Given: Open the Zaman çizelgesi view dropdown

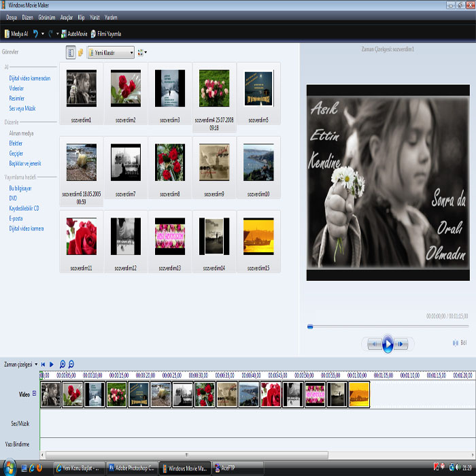Looking at the screenshot, I should pos(35,364).
